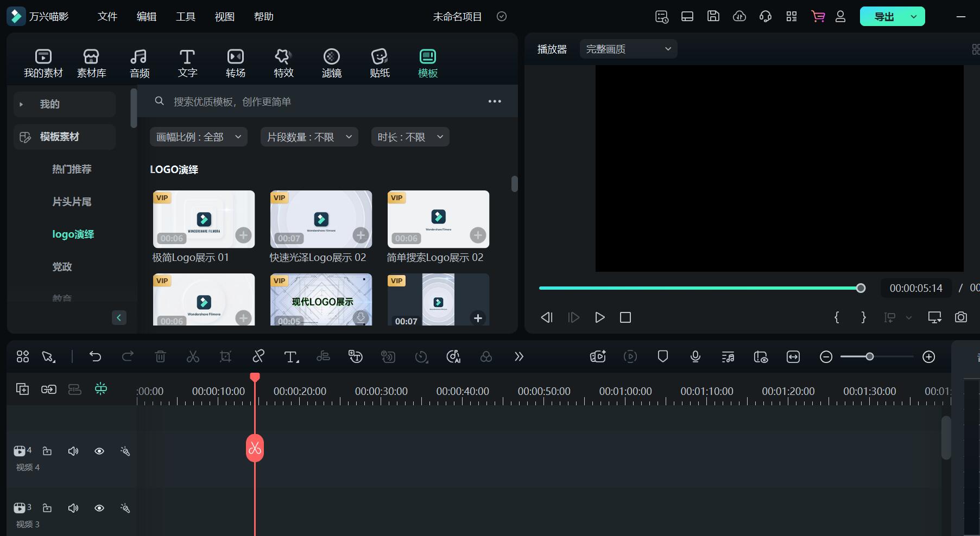The width and height of the screenshot is (980, 536).
Task: Click the shopping cart icon
Action: pyautogui.click(x=818, y=16)
